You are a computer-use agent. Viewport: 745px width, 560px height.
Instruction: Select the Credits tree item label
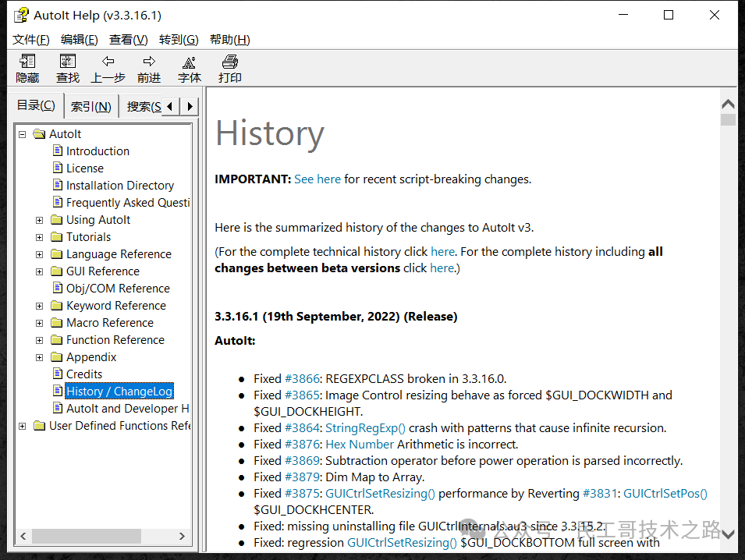[x=84, y=374]
